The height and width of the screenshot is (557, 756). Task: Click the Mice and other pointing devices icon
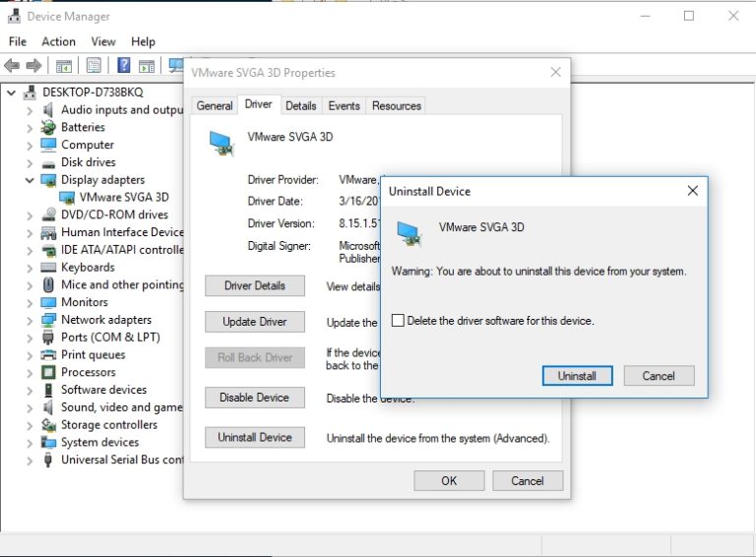pyautogui.click(x=48, y=284)
